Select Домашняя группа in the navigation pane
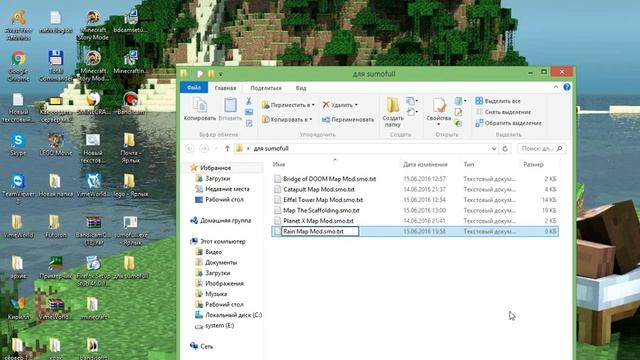The image size is (640, 360). (x=225, y=220)
